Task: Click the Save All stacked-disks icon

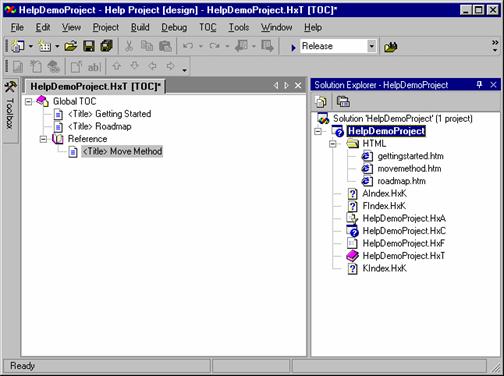Action: 107,46
